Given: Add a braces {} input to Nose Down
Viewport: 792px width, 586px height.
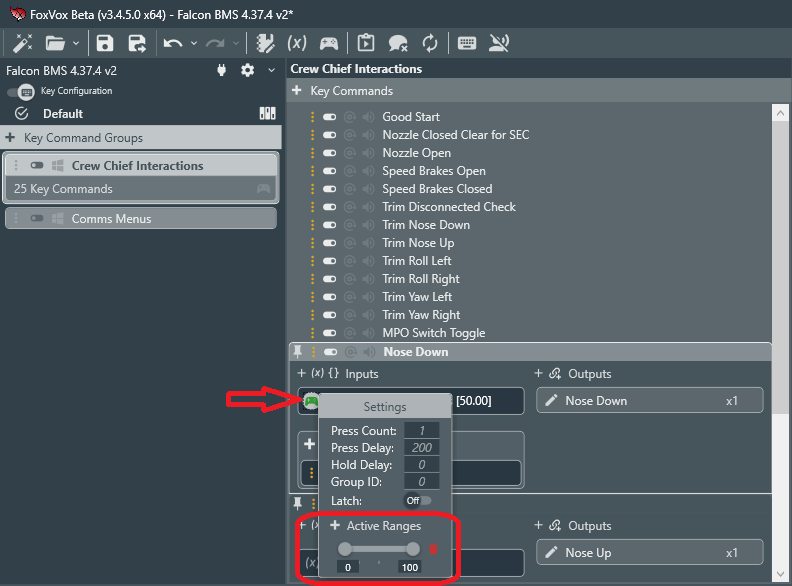Looking at the screenshot, I should (334, 373).
